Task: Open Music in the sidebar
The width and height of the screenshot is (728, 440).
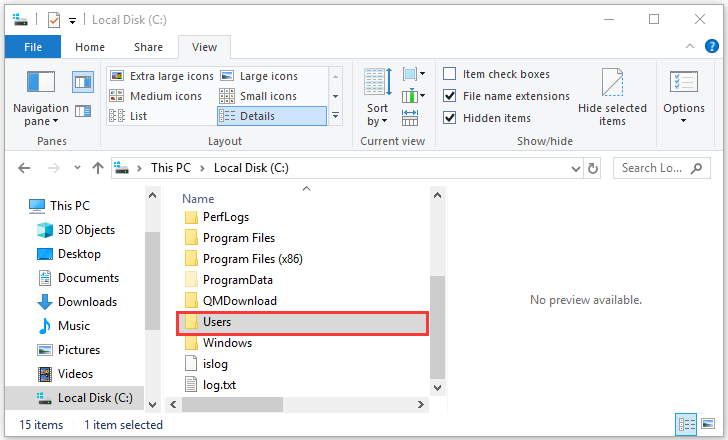Action: [x=73, y=326]
